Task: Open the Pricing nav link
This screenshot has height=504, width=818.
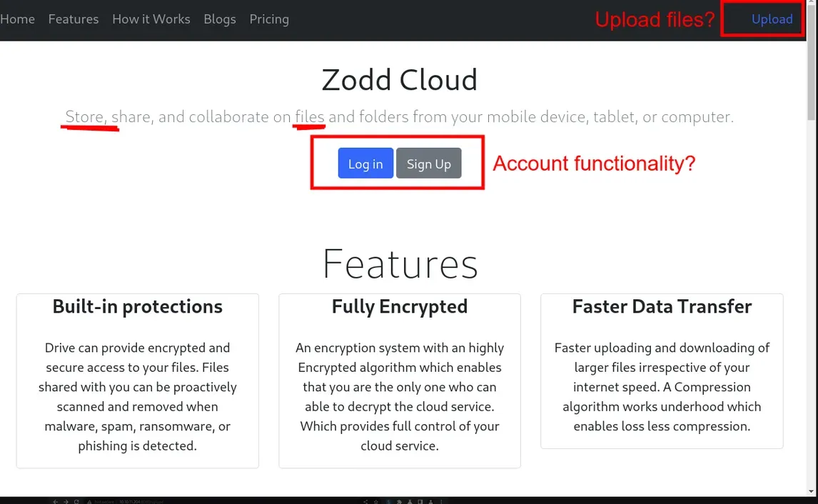Action: tap(269, 19)
